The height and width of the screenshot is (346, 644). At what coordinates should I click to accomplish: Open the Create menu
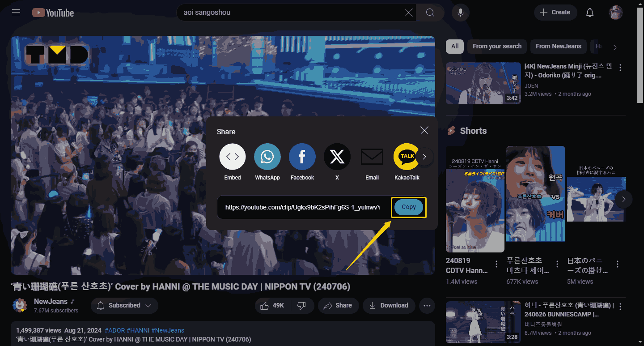[x=555, y=13]
